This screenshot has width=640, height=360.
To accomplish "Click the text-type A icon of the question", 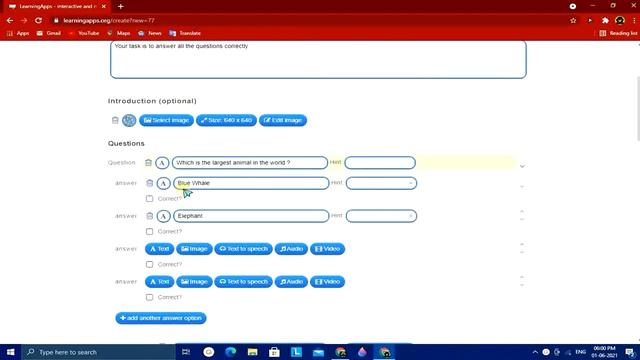I will (162, 163).
